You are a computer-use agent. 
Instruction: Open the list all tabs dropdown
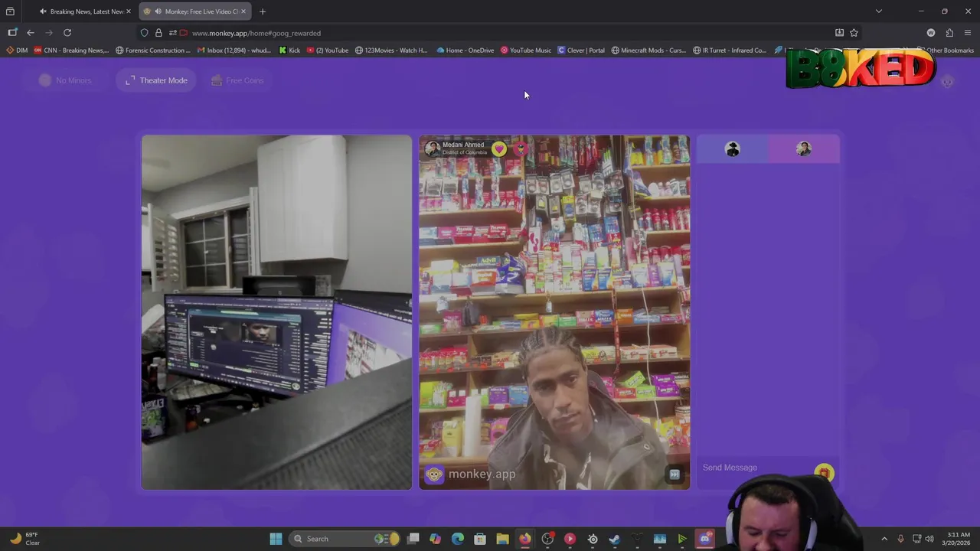(x=879, y=11)
